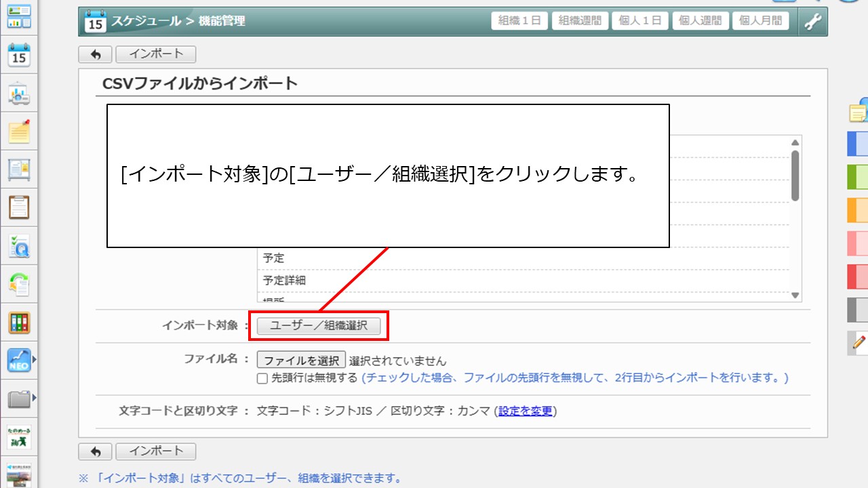The width and height of the screenshot is (868, 488).
Task: Open the gray folder icon in sidebar
Action: [19, 399]
